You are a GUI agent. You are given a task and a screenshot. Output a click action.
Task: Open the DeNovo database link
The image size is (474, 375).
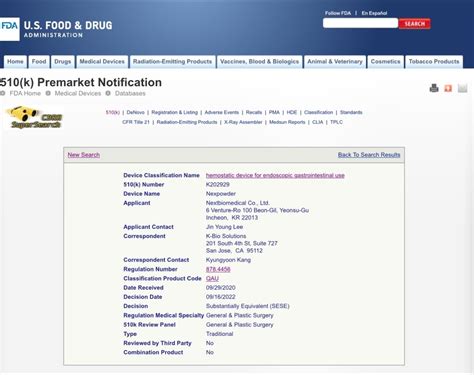point(135,112)
